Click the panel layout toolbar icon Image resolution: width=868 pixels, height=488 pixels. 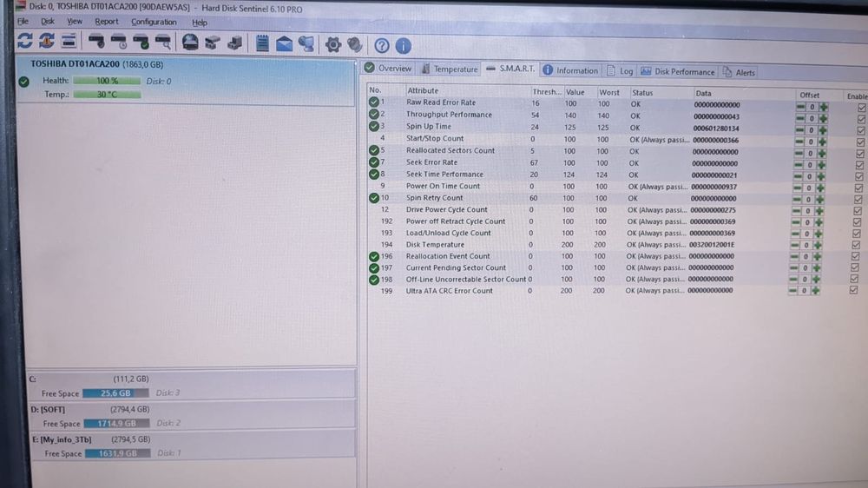pyautogui.click(x=69, y=41)
